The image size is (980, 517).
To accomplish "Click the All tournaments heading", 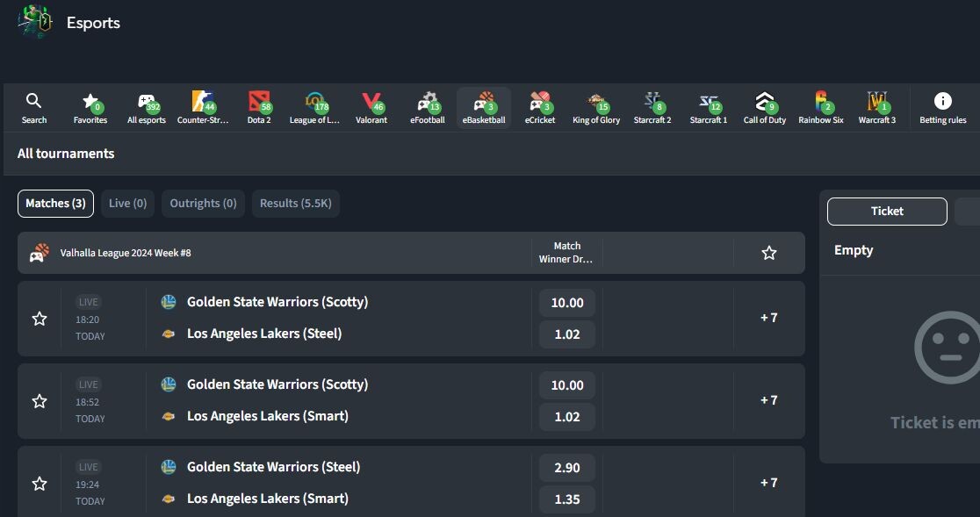I will coord(66,154).
